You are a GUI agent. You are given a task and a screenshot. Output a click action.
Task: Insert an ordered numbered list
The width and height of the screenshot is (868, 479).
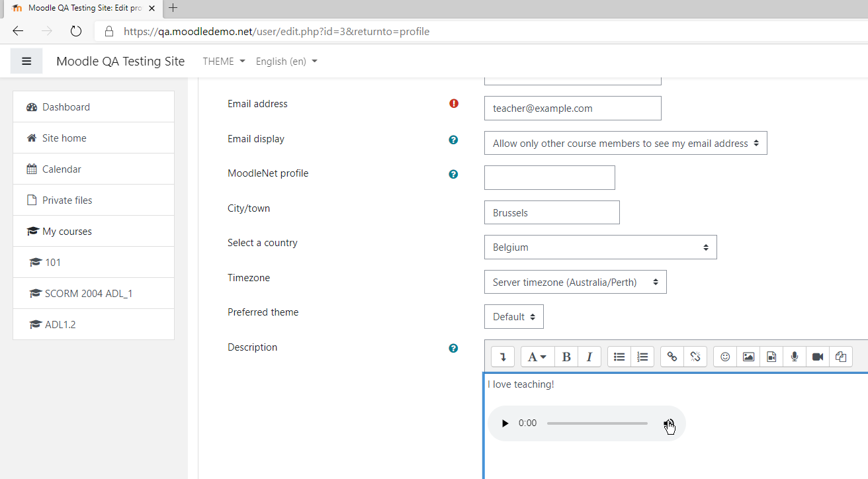[x=642, y=357]
